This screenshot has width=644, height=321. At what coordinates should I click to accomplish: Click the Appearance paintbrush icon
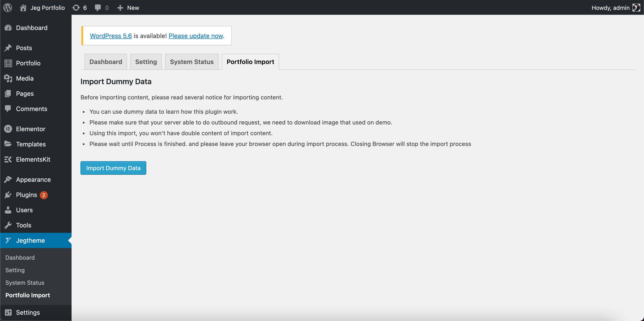pyautogui.click(x=8, y=179)
